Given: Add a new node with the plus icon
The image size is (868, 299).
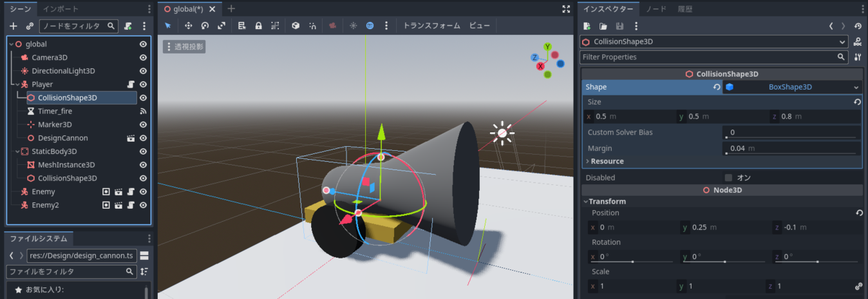Looking at the screenshot, I should coord(14,26).
